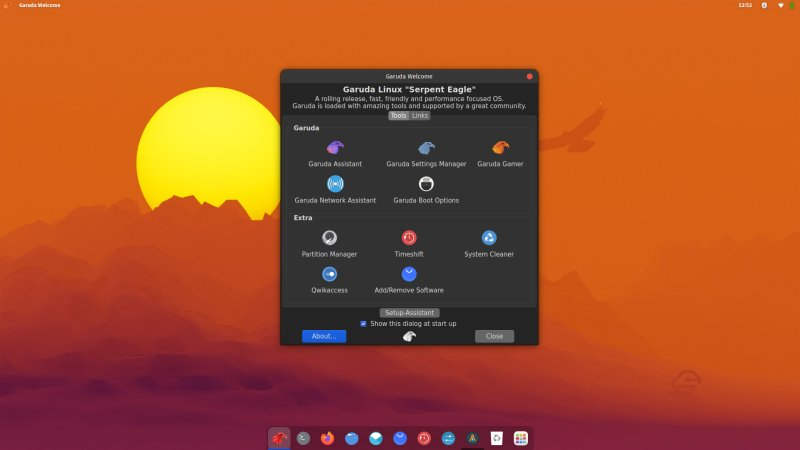
Task: Select the Tools tab
Action: point(398,116)
